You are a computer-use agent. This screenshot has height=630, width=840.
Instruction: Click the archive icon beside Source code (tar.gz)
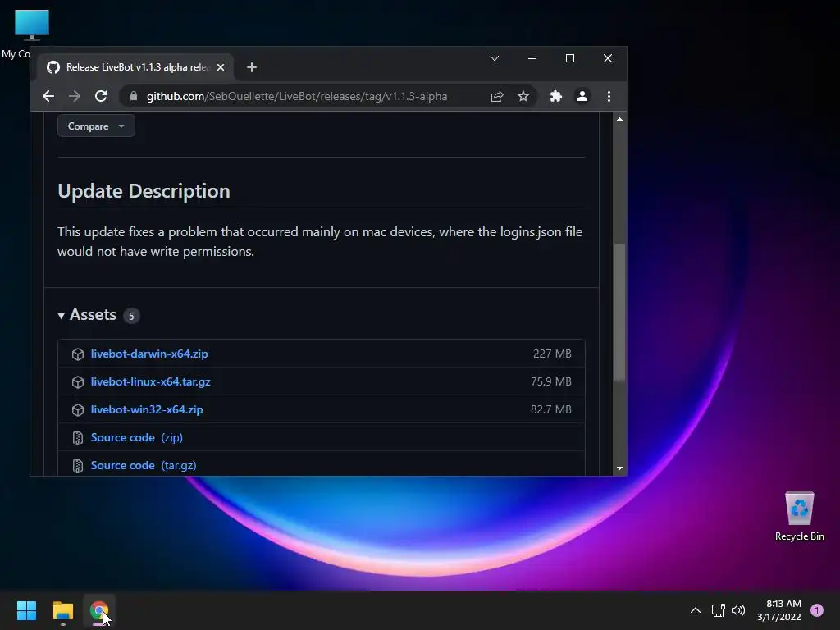pyautogui.click(x=78, y=466)
